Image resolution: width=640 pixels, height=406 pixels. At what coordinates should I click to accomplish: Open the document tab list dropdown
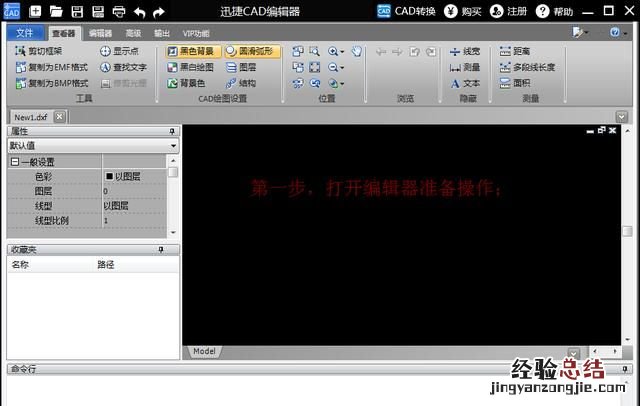click(x=622, y=117)
